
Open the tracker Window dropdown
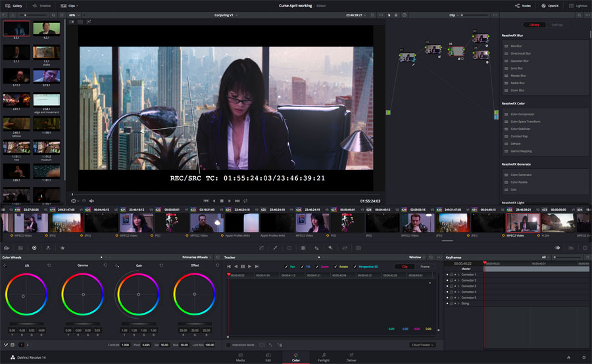coord(417,258)
